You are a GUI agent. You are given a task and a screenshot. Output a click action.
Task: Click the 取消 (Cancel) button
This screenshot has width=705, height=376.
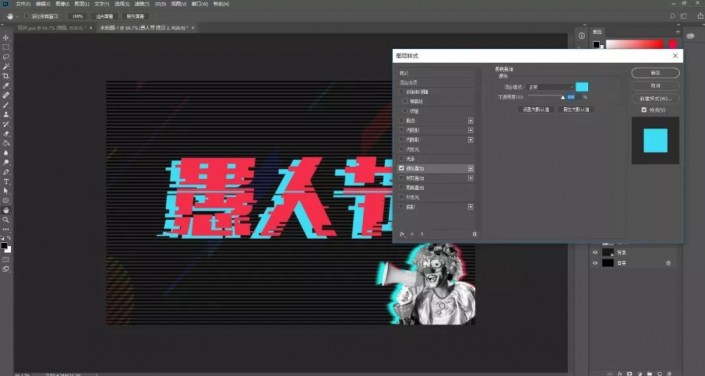click(x=655, y=85)
